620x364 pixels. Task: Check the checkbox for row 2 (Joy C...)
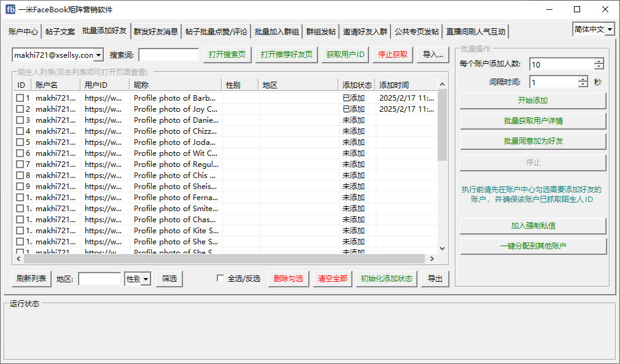tap(20, 109)
